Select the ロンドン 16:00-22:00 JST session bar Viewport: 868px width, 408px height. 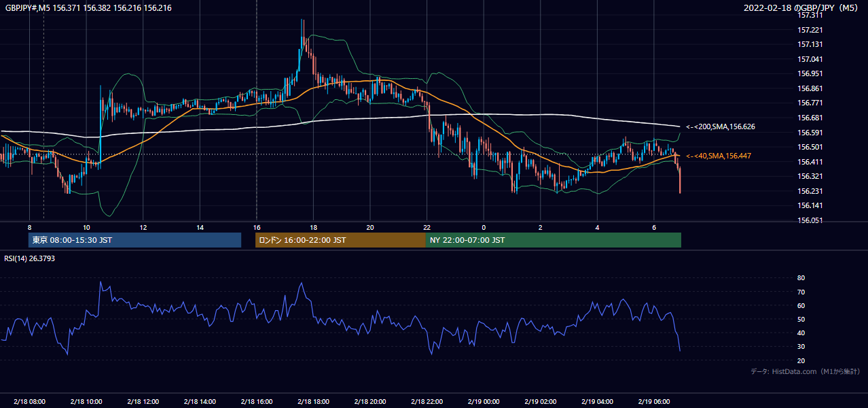tap(340, 240)
